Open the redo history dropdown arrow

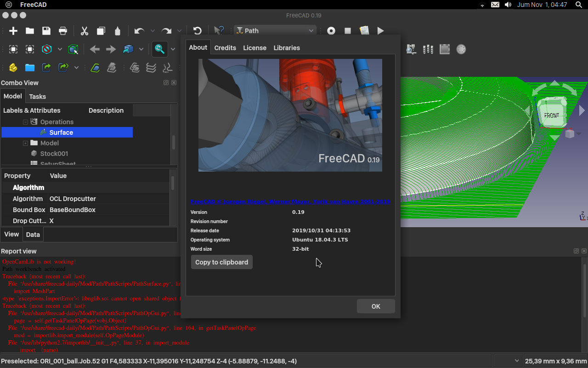(x=180, y=31)
